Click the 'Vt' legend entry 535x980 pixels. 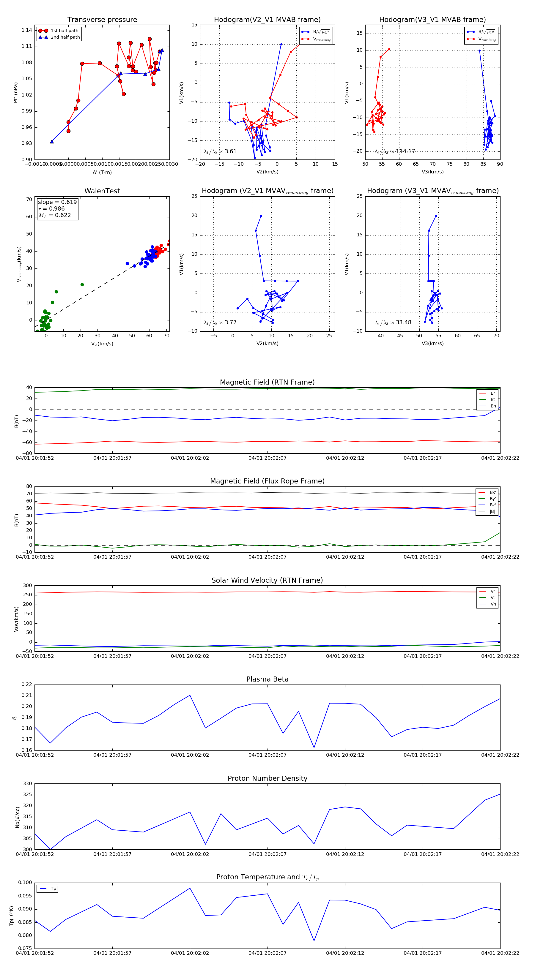click(x=487, y=598)
